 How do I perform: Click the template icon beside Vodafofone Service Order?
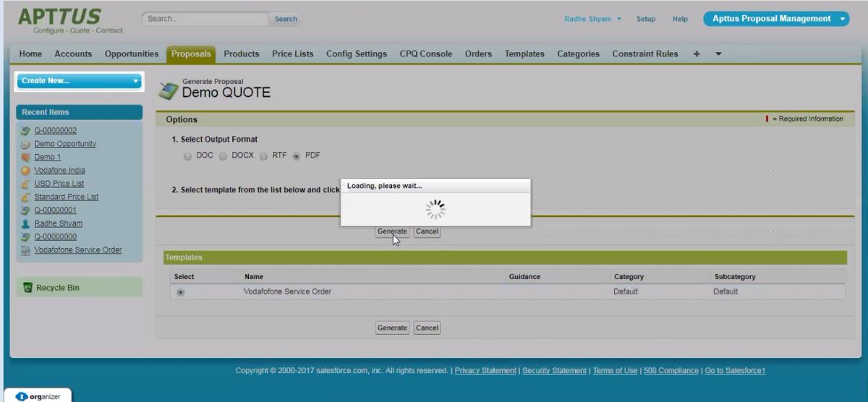click(26, 250)
